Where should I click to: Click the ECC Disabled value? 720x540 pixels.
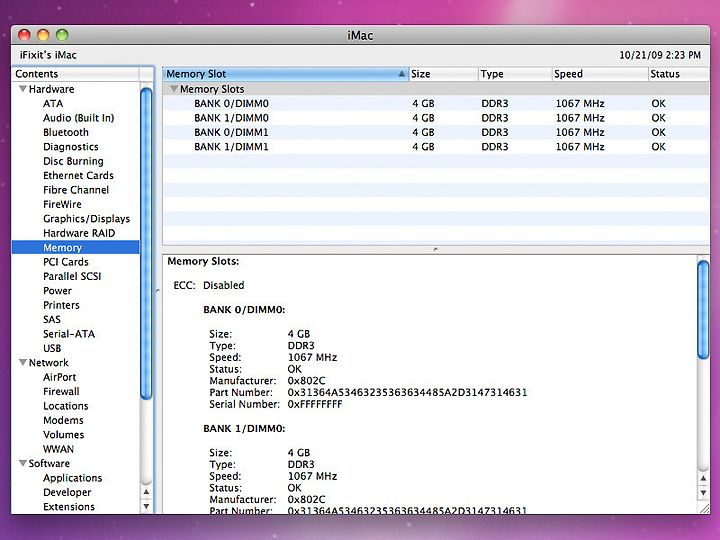pyautogui.click(x=224, y=285)
